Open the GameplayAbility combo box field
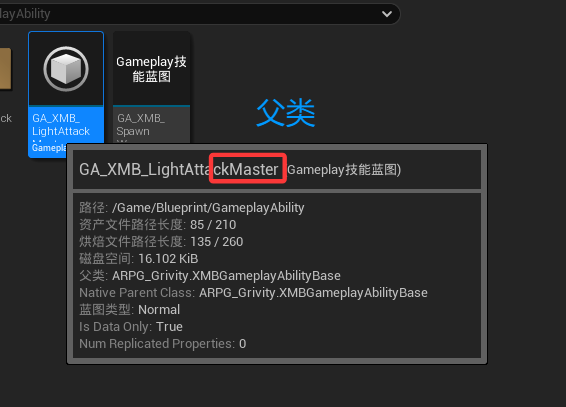The height and width of the screenshot is (407, 566). click(x=200, y=14)
